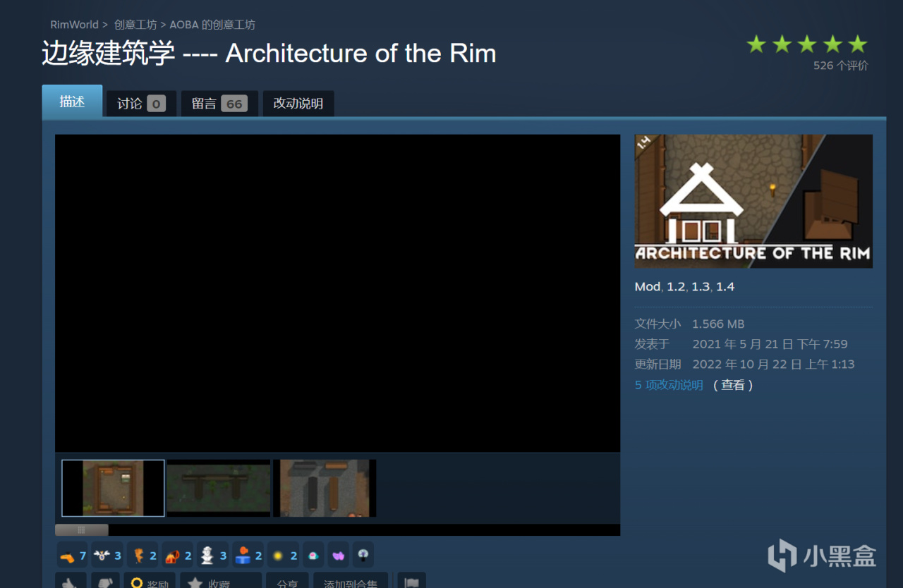Viewport: 903px width, 588px height.
Task: Click the pink and teal award badge
Action: pyautogui.click(x=314, y=556)
